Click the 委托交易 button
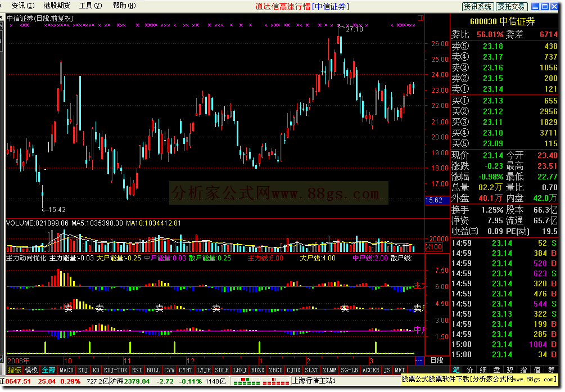This screenshot has height=392, width=565. pyautogui.click(x=512, y=7)
